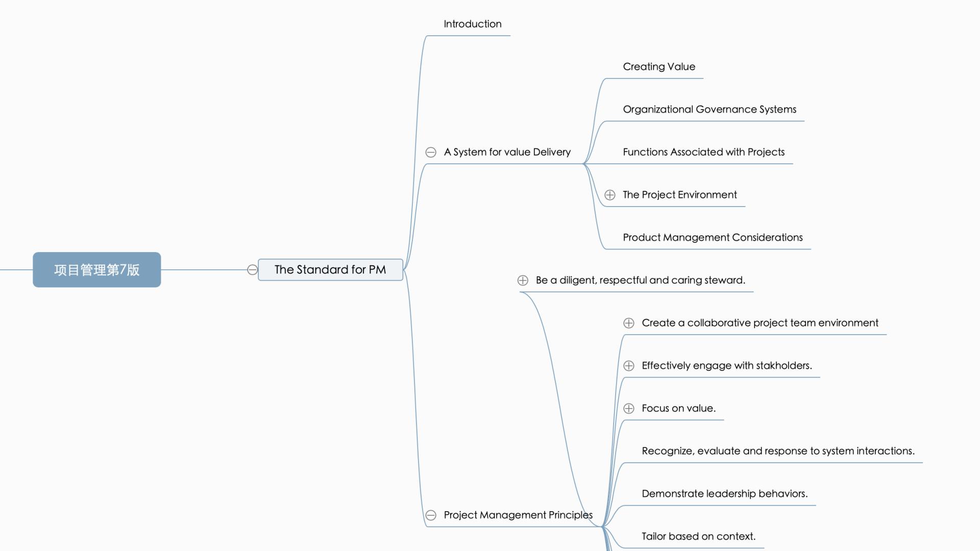Click Recognize evaluate and response to system interactions
Screen dimensions: 980x551
777,450
